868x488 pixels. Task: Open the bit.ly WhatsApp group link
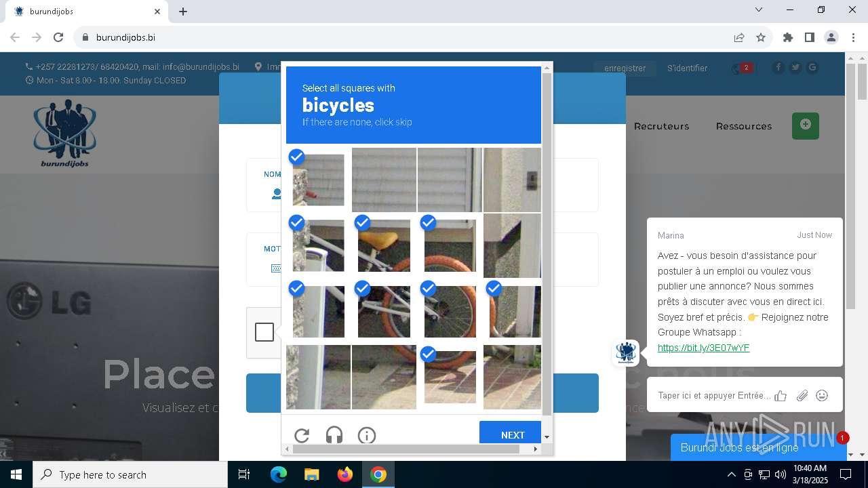[x=703, y=348]
